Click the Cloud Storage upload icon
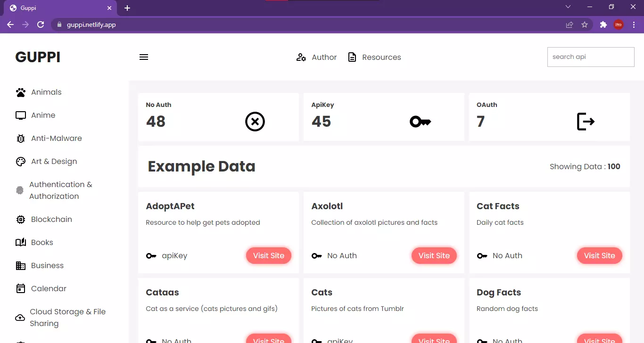The image size is (644, 343). coord(20,318)
